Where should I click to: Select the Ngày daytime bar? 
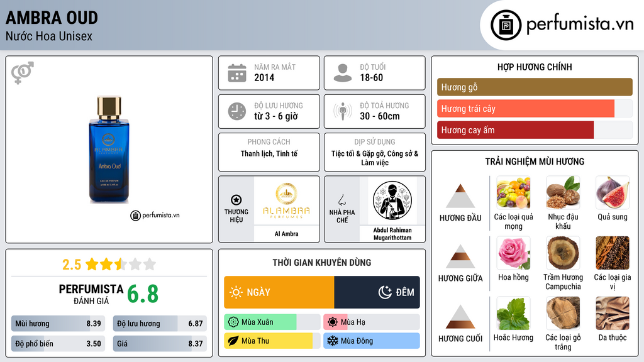(279, 292)
